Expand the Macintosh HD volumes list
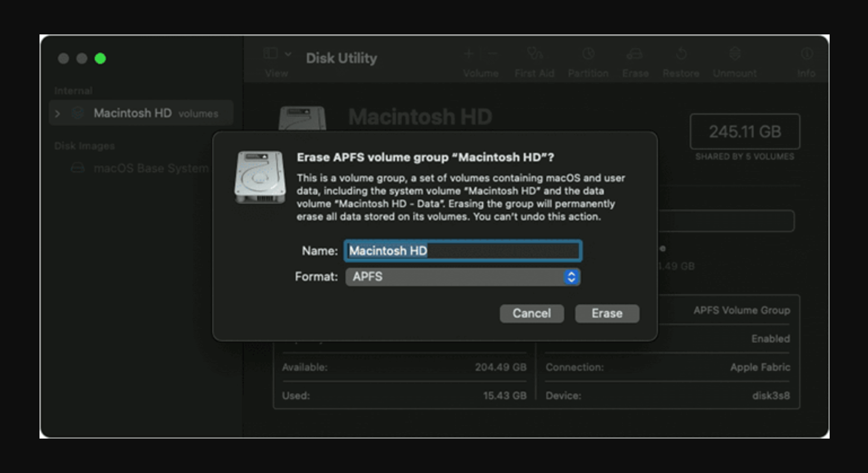868x473 pixels. coord(57,112)
